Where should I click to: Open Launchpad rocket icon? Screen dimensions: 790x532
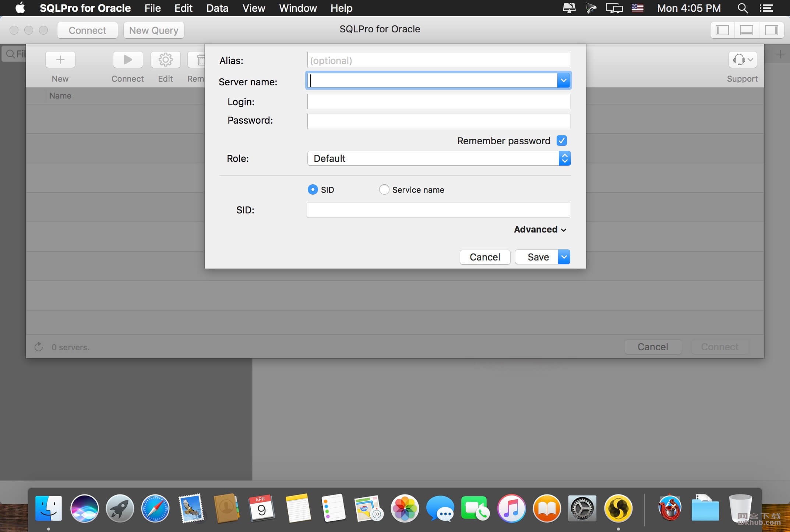(x=120, y=508)
